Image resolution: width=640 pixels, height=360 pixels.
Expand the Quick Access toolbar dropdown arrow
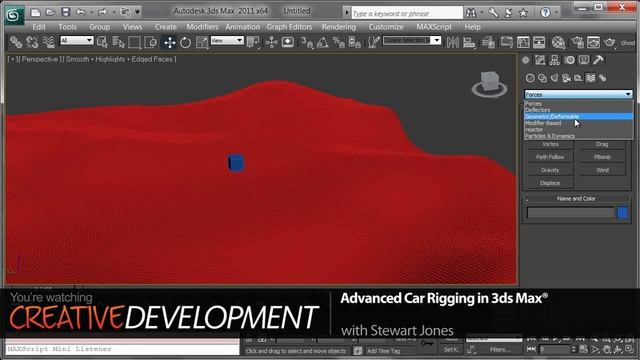[x=138, y=12]
